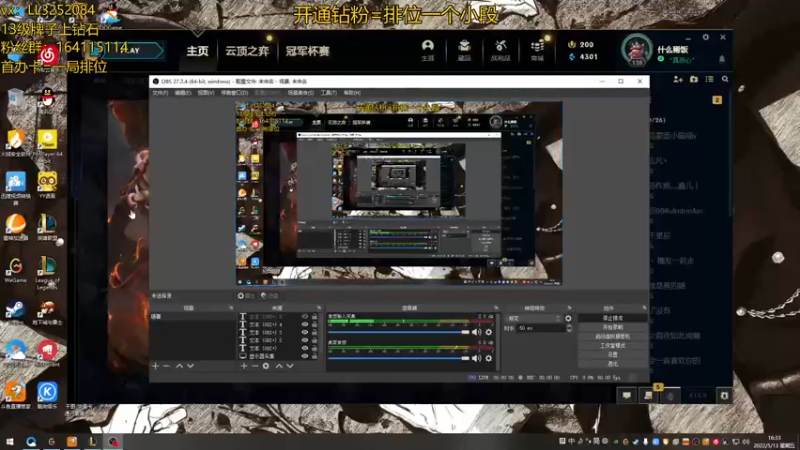
Task: Toggle lock on 文本 (GDI+) 3 source
Action: pos(314,332)
